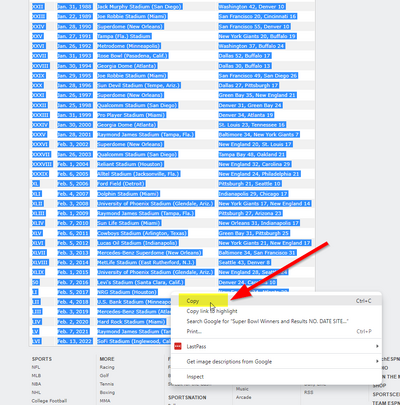Screen dimensions: 400x405
Task: Open the RSS footer link
Action: [309, 392]
